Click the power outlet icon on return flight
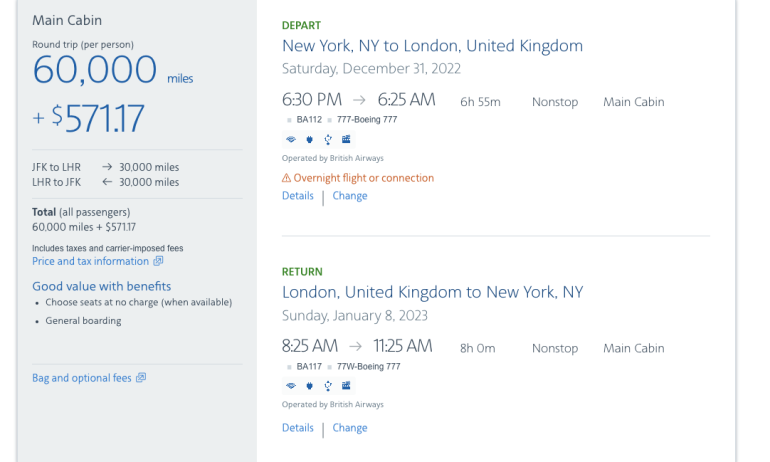This screenshot has height=462, width=770. (309, 385)
